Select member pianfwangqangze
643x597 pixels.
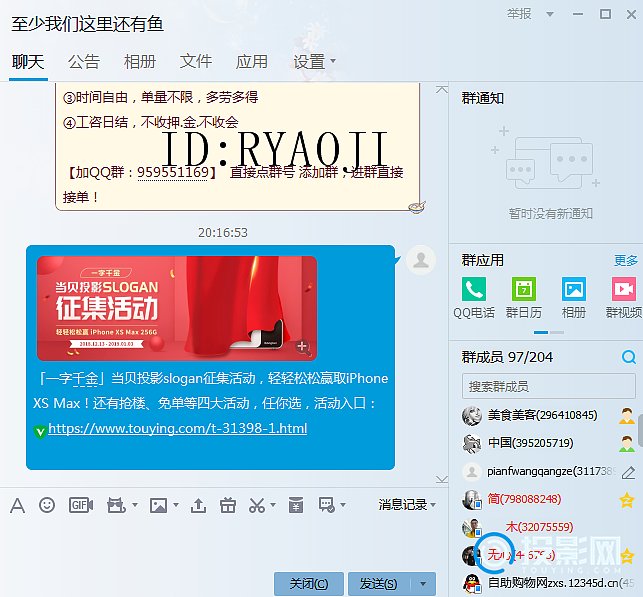pyautogui.click(x=551, y=472)
